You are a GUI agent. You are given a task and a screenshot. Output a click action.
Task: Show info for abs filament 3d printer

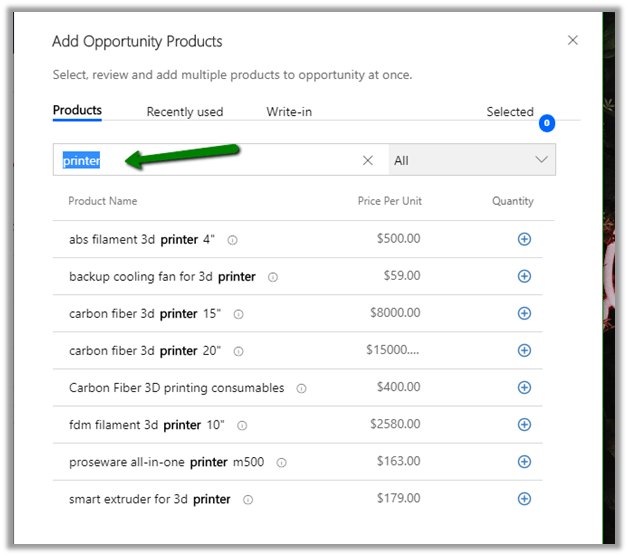232,240
